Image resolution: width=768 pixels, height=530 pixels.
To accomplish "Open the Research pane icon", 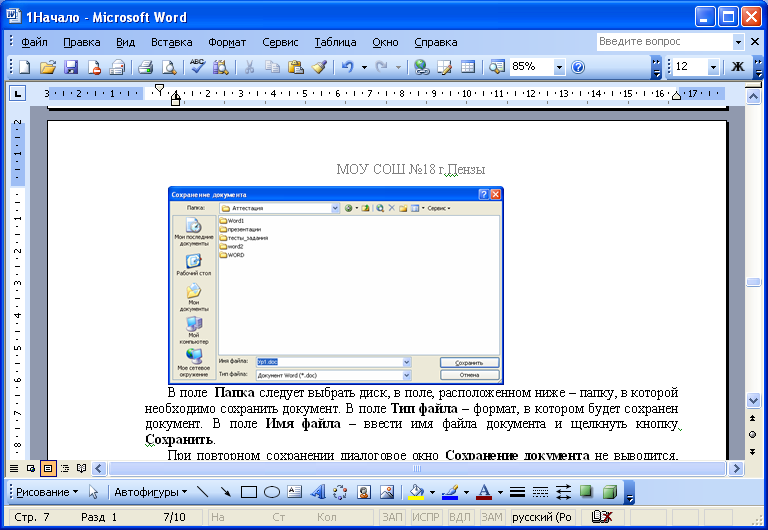I will coord(221,67).
